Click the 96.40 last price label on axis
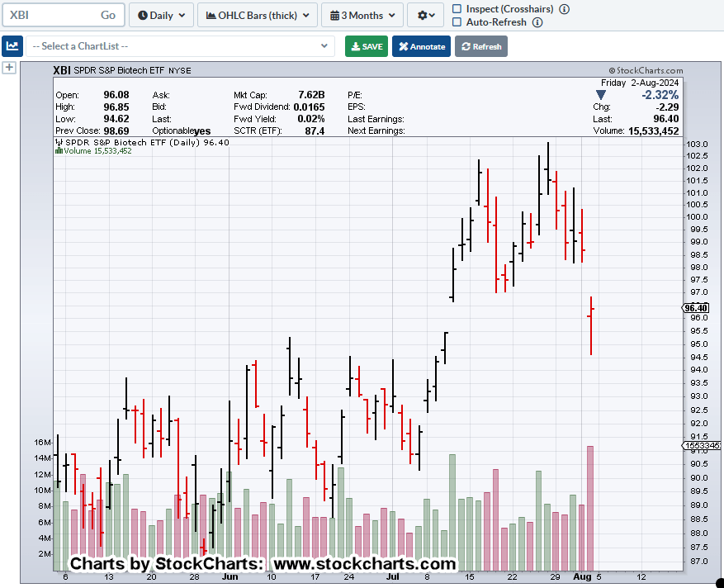Image resolution: width=724 pixels, height=588 pixels. [696, 308]
